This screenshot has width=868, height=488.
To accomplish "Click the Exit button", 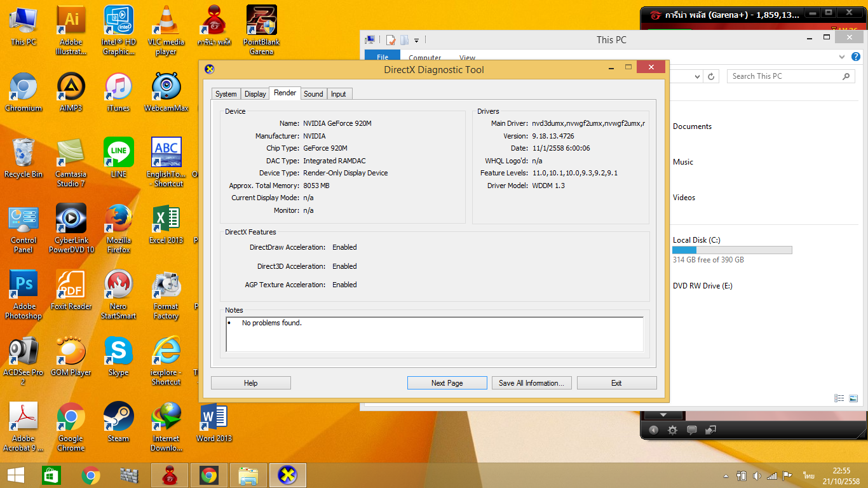I will tap(616, 383).
